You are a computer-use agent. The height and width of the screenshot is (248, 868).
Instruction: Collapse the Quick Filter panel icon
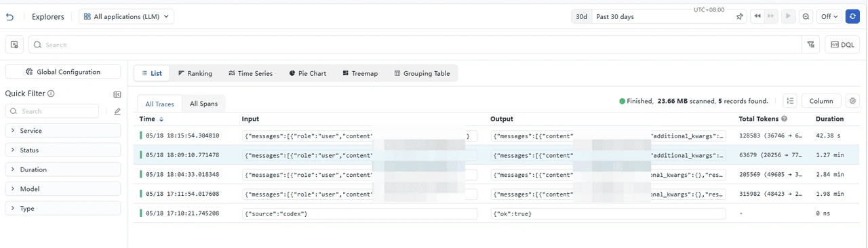(117, 94)
